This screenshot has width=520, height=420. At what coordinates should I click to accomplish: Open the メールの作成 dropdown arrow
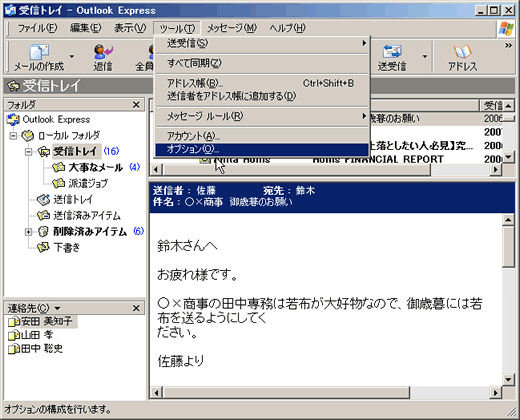click(71, 56)
